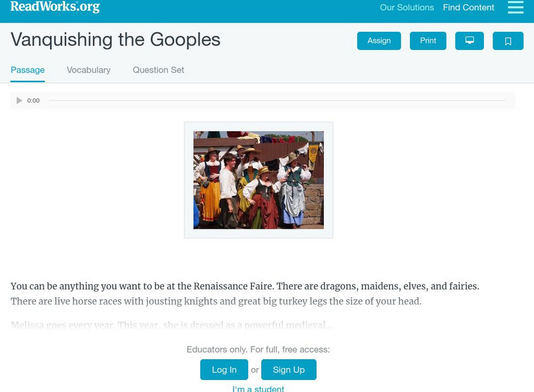This screenshot has height=392, width=534.
Task: Print the passage
Action: click(428, 41)
